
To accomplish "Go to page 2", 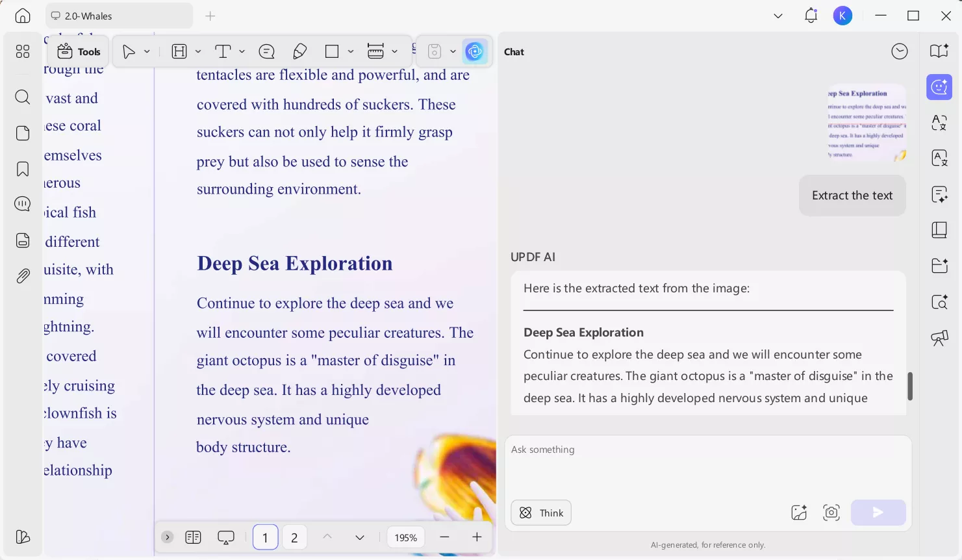I will (x=294, y=537).
